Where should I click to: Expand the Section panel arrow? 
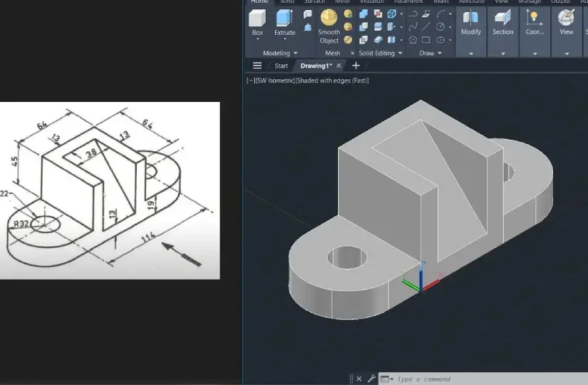click(503, 53)
